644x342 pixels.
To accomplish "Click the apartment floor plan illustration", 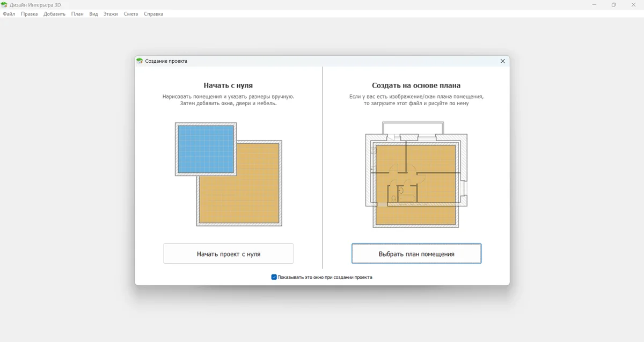I will click(416, 174).
